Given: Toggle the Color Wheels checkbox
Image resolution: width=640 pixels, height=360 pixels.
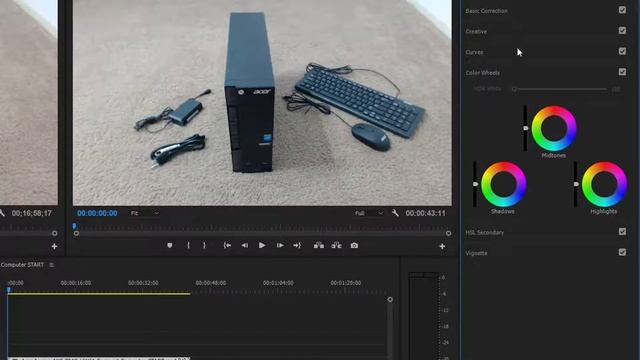Looking at the screenshot, I should tap(622, 72).
